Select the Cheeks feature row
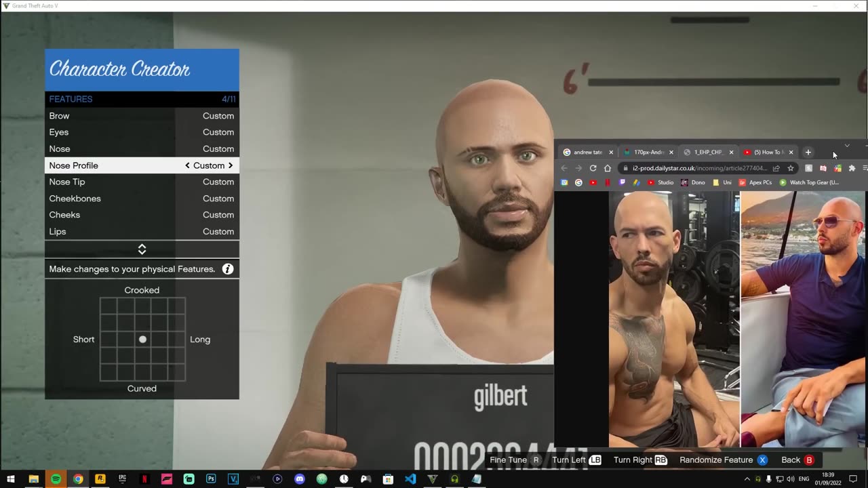Image resolution: width=868 pixels, height=488 pixels. (x=142, y=215)
